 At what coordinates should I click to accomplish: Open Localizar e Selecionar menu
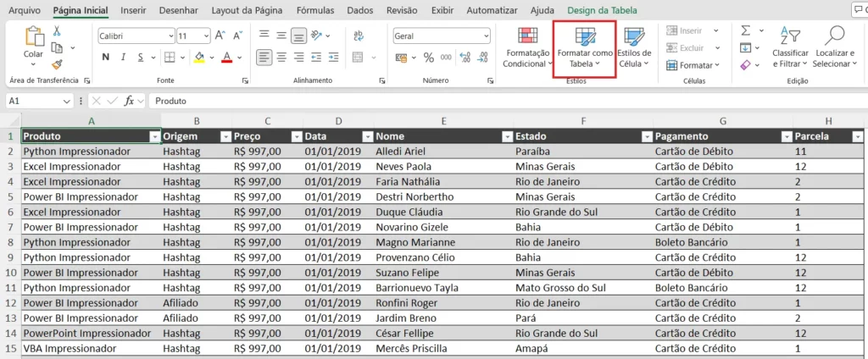point(835,48)
